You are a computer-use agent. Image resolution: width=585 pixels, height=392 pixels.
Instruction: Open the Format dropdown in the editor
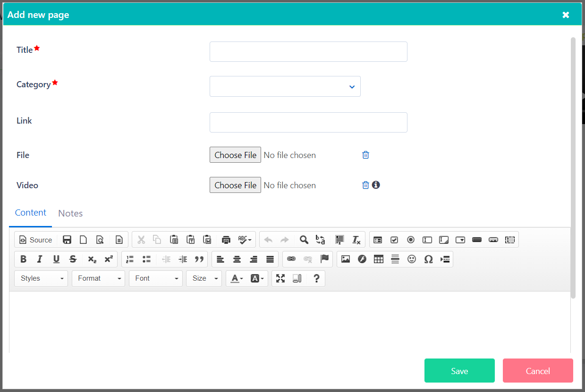pos(98,278)
